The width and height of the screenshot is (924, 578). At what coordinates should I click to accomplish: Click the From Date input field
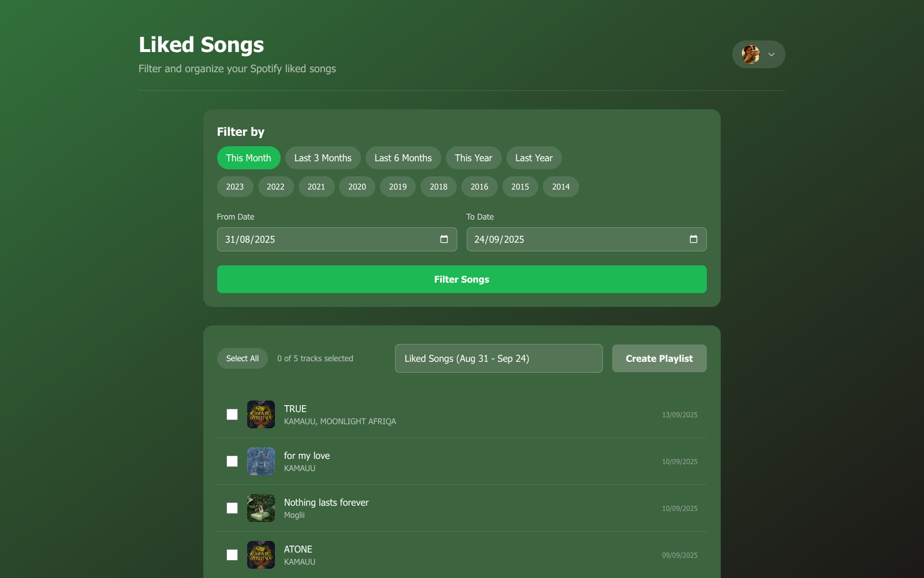(x=337, y=239)
